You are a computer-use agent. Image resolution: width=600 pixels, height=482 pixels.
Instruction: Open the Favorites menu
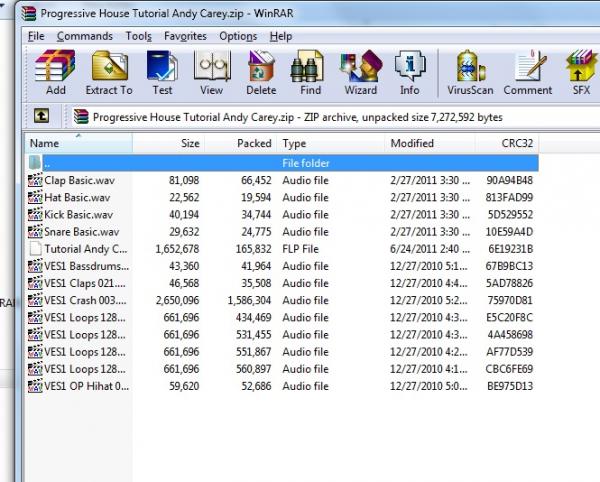(185, 36)
